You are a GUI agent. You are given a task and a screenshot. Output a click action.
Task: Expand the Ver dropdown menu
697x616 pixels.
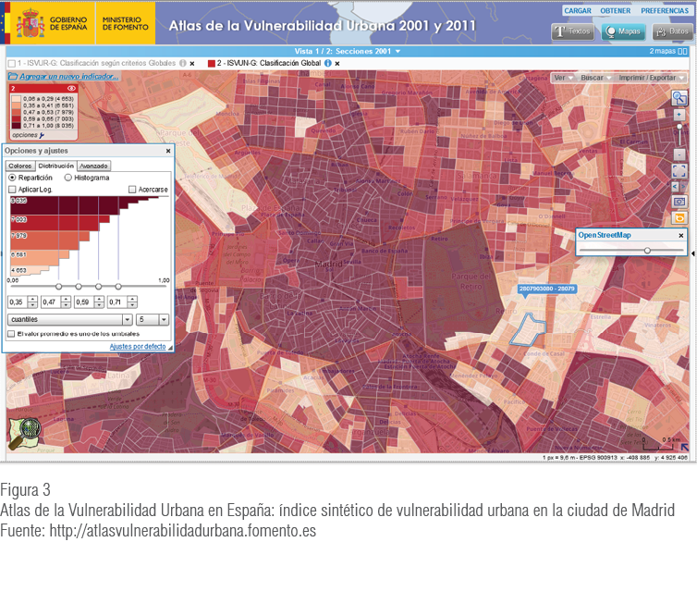(564, 78)
